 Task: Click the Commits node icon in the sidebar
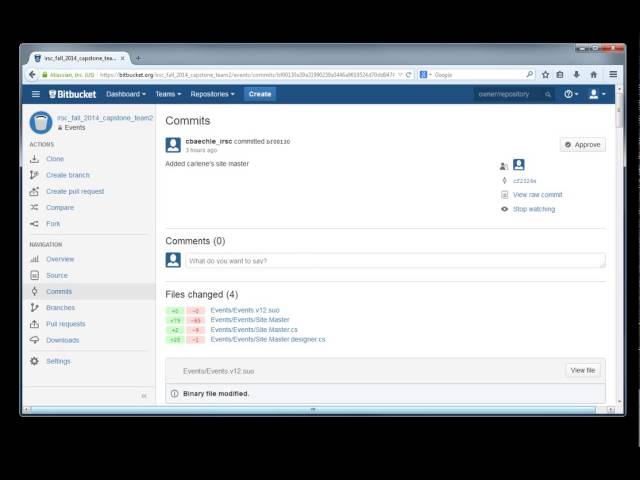tap(34, 291)
